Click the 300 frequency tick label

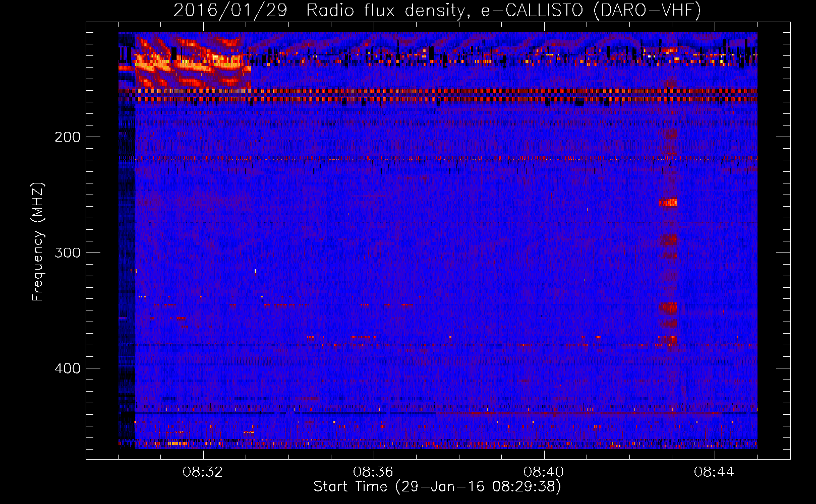click(68, 253)
